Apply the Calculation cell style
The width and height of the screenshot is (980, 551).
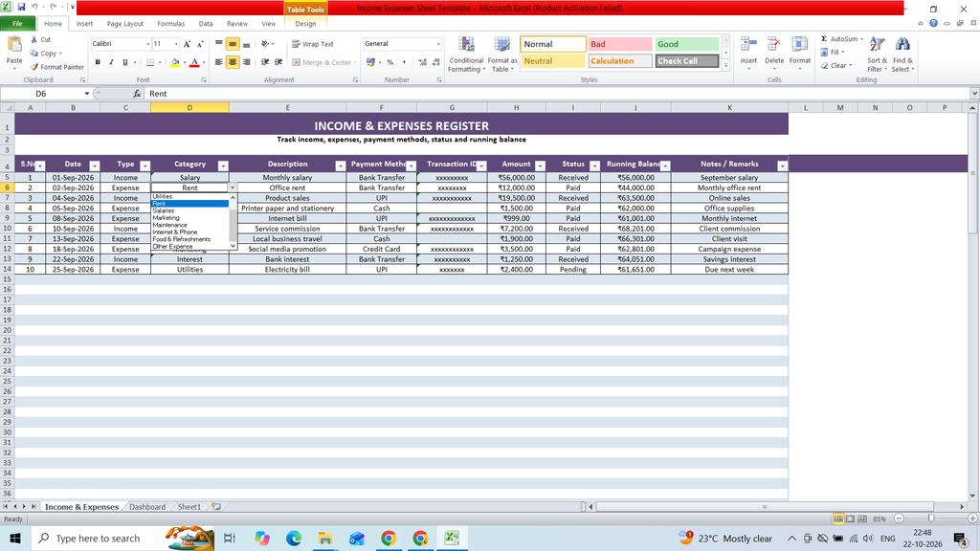click(619, 60)
